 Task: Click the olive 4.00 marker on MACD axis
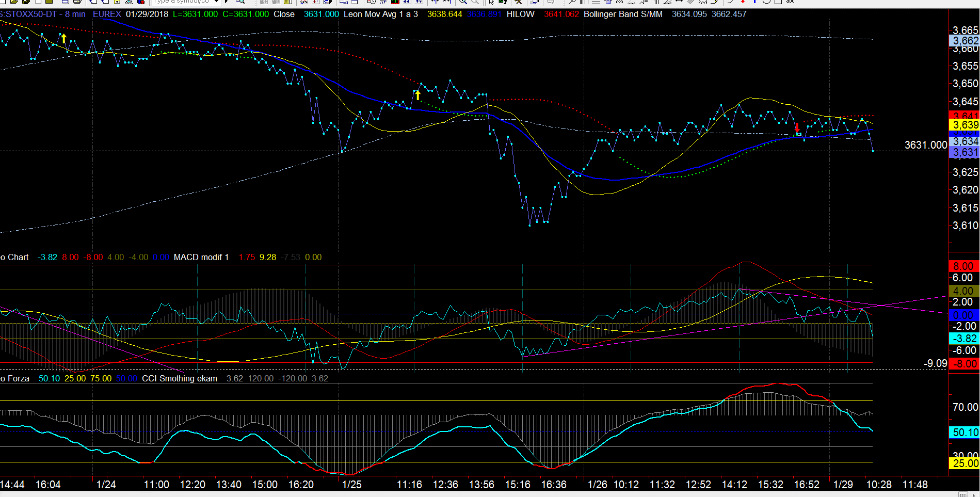click(963, 291)
